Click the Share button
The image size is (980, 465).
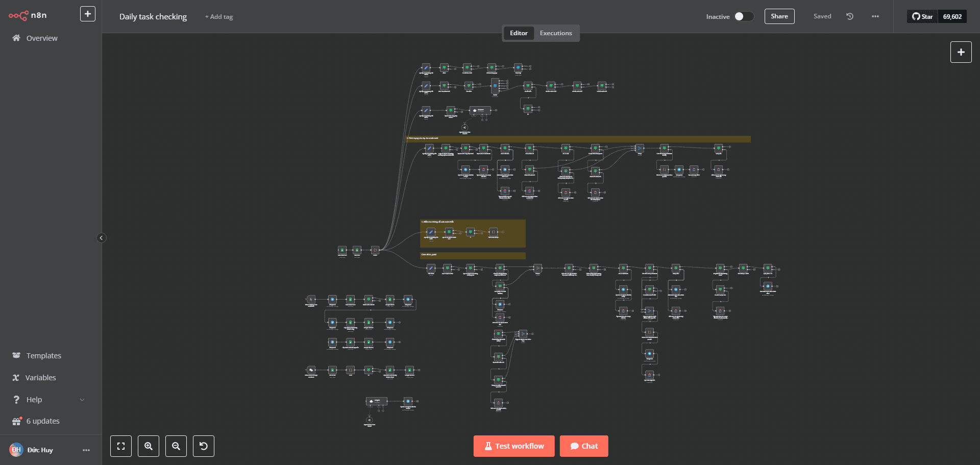click(x=779, y=16)
